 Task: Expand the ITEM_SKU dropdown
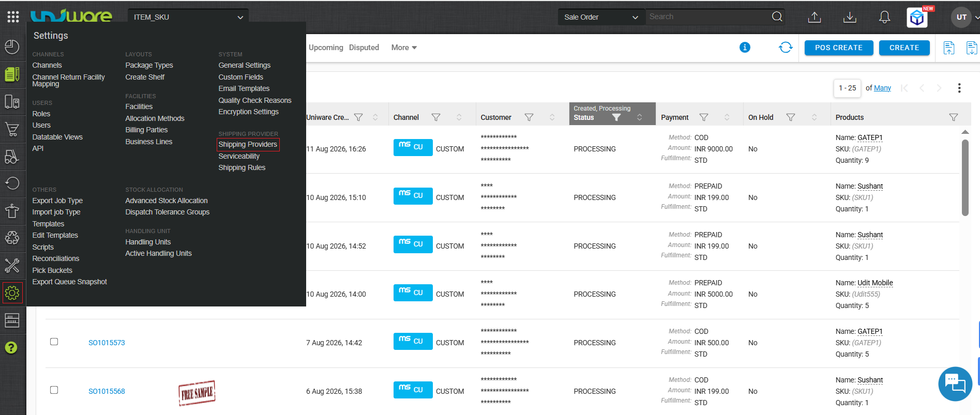[188, 17]
